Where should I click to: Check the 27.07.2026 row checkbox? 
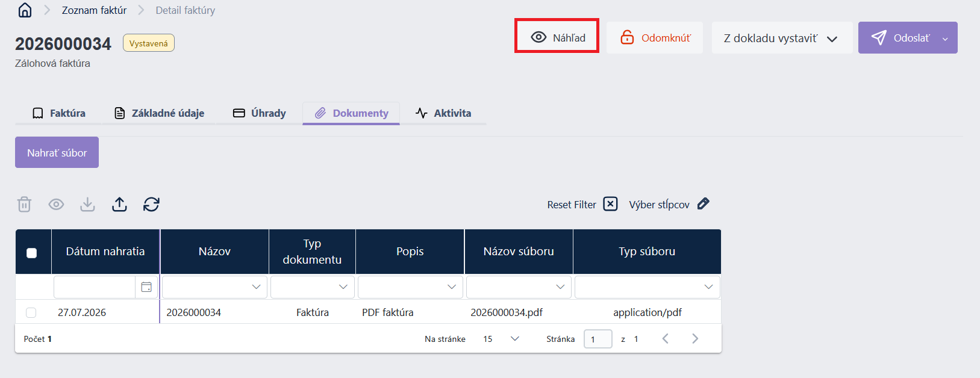[x=31, y=312]
